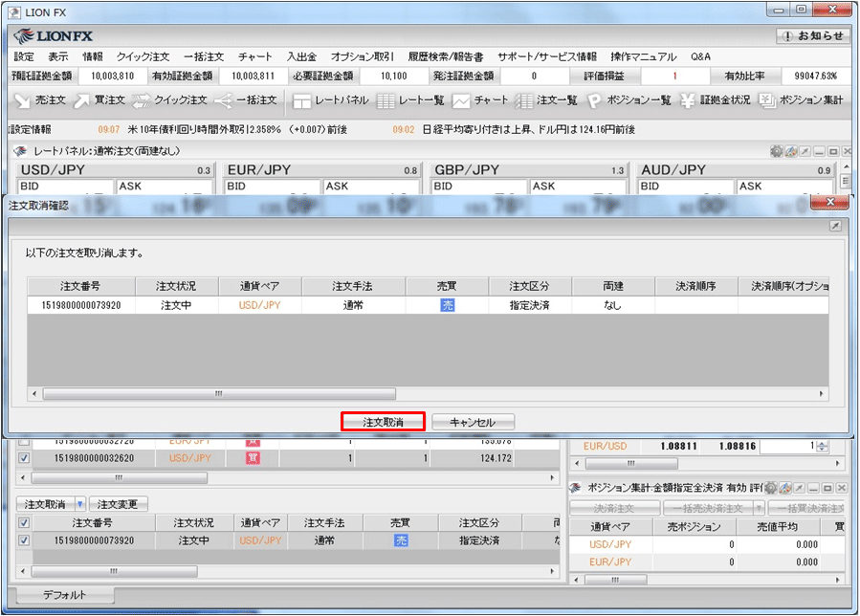Viewport: 860px width, 616px height.
Task: Click the 注文番号 column header in the dialog
Action: pos(81,286)
